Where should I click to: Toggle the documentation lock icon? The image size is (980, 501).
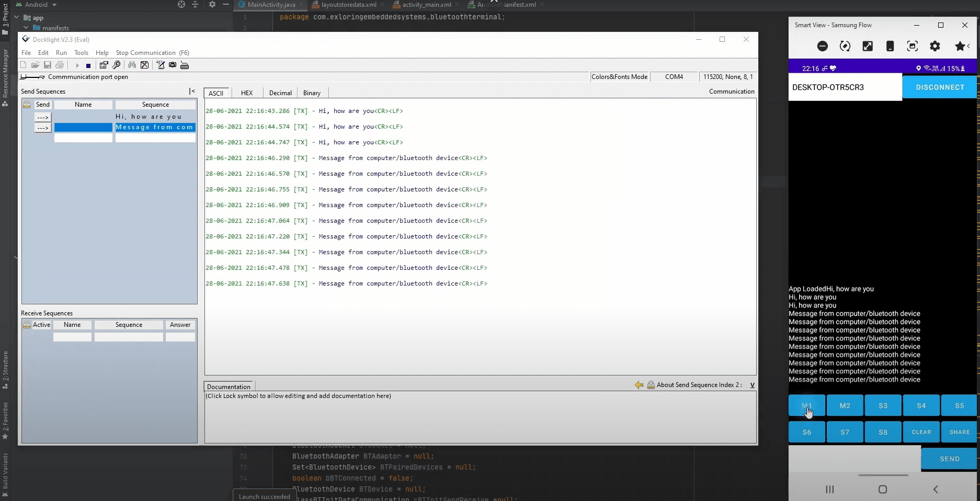point(651,385)
